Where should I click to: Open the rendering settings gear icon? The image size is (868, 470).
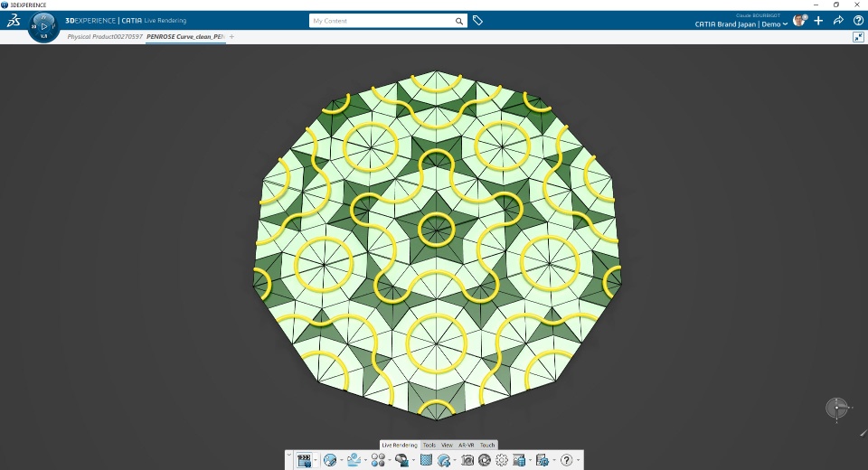[x=502, y=460]
